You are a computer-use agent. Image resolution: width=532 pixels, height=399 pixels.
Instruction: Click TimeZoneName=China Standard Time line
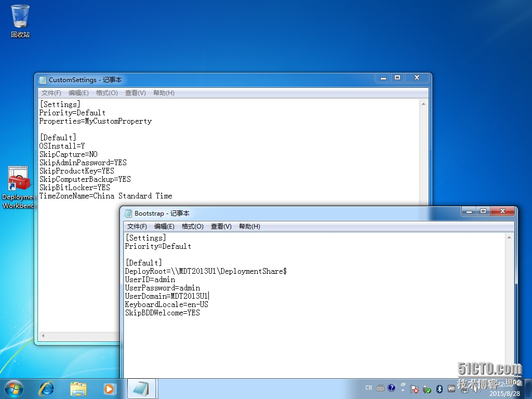tap(105, 196)
